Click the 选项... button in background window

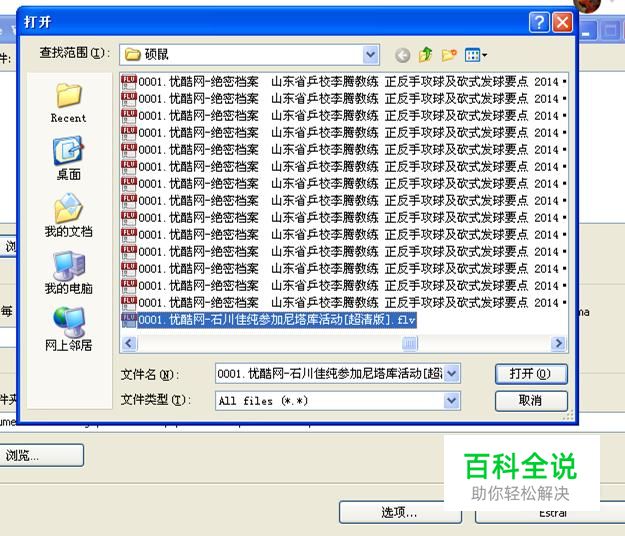pyautogui.click(x=399, y=512)
